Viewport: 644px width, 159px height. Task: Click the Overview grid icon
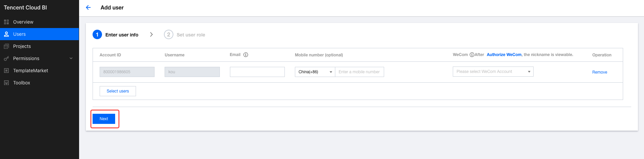(x=6, y=22)
